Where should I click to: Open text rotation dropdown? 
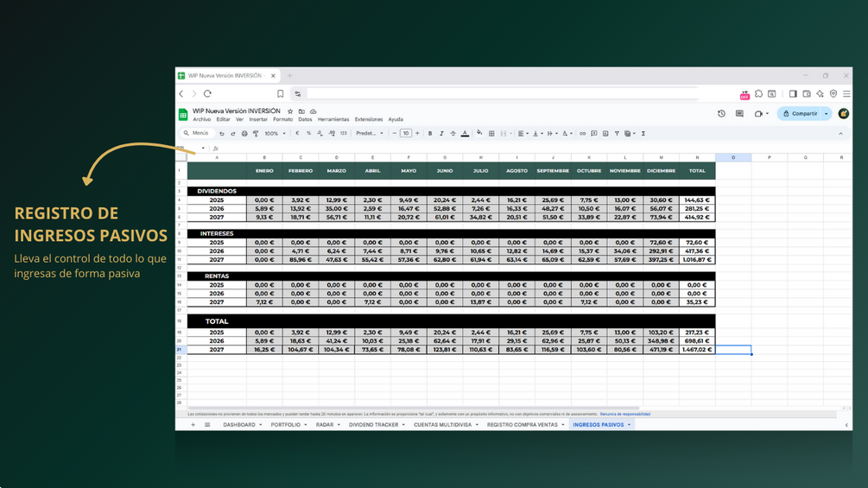pos(567,133)
